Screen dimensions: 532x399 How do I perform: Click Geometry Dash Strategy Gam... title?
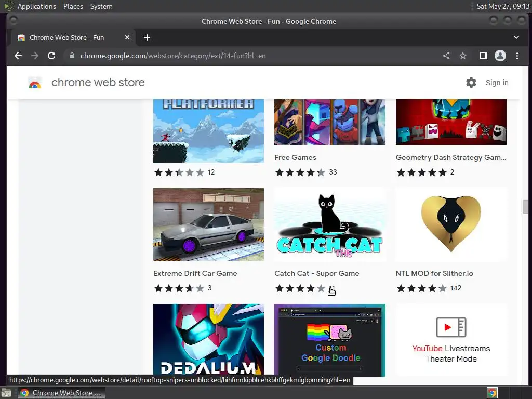(450, 157)
